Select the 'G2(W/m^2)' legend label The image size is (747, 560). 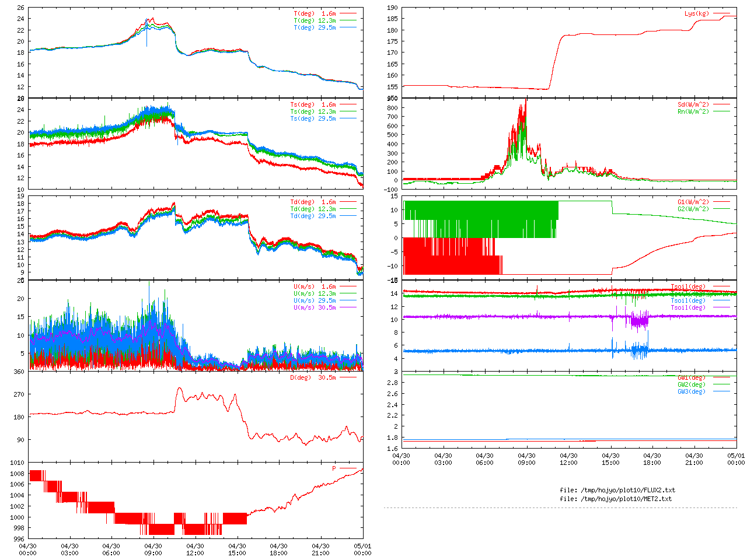(x=693, y=209)
